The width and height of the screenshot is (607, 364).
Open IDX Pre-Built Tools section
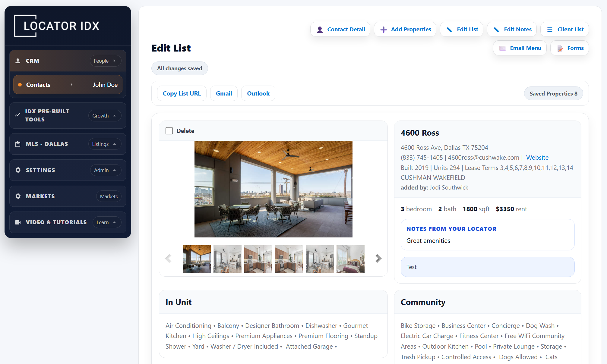[x=68, y=115]
